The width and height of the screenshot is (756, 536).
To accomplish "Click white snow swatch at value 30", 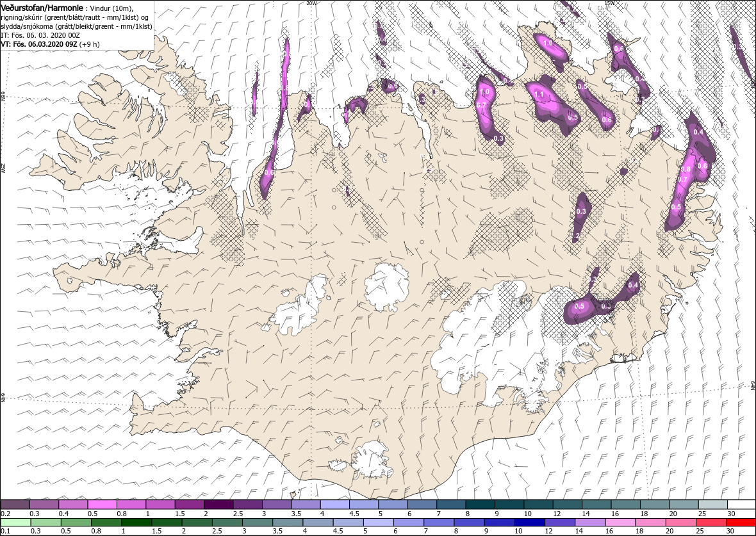I will (x=741, y=504).
